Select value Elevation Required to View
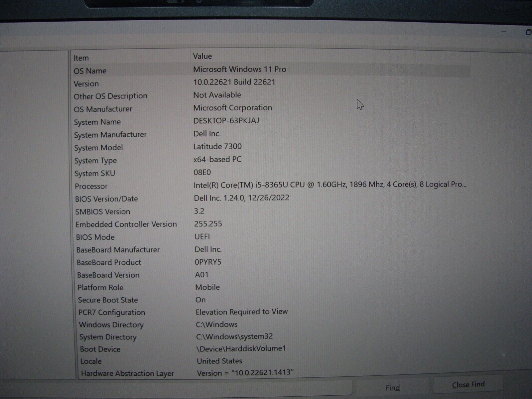This screenshot has width=532, height=399. [x=242, y=312]
